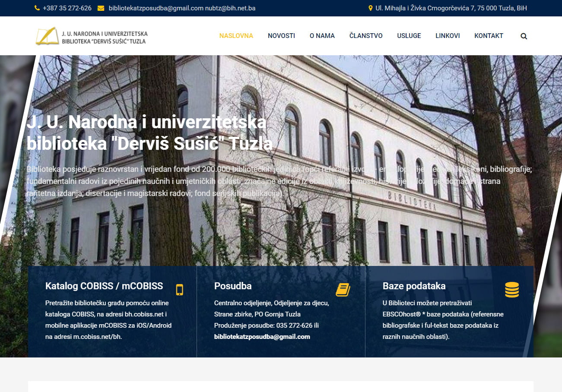
Task: Click the phone icon in top bar
Action: [37, 8]
